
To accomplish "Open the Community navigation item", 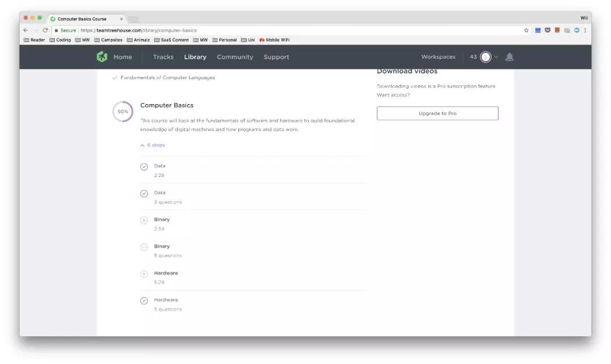I will pyautogui.click(x=235, y=57).
